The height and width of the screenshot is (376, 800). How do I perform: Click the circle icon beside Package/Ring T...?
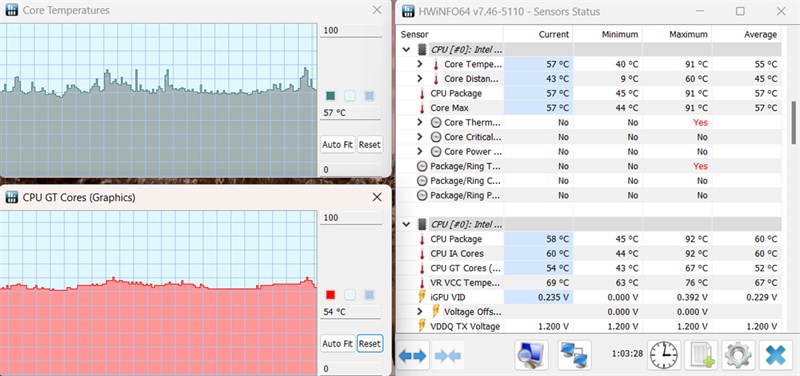422,166
